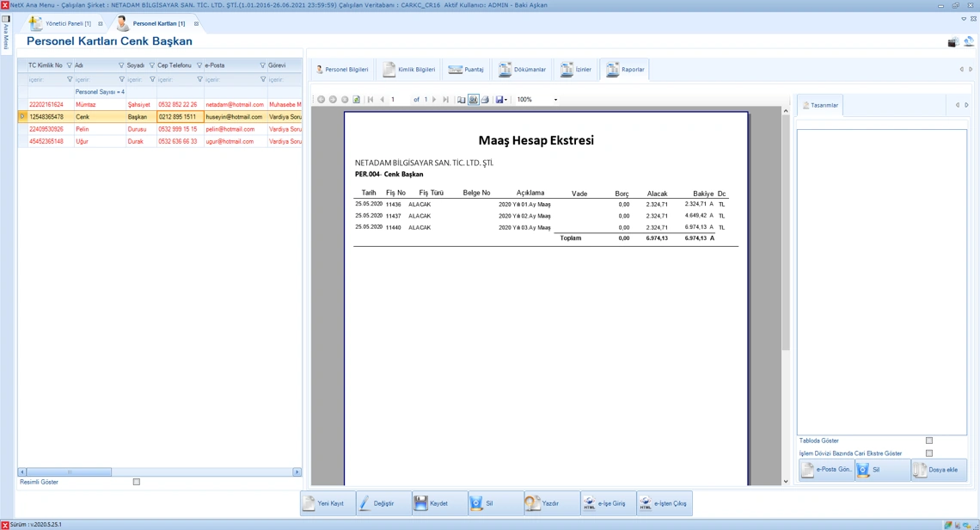Tick İşlem Dövizi Bazında Cari Ekstre Göster
The image size is (980, 530).
[929, 453]
